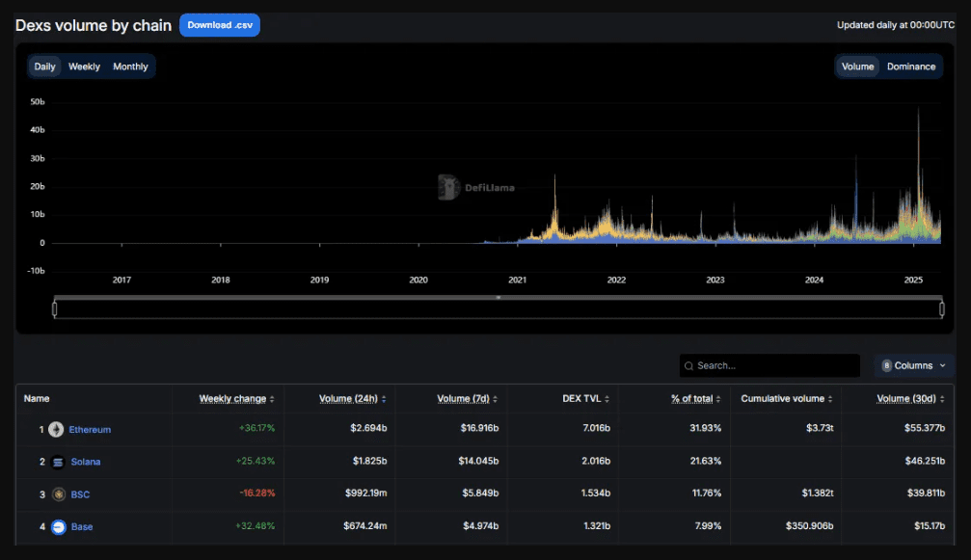Screen dimensions: 971x560
Task: Click BSC 7d volume $5.849b
Action: click(480, 493)
